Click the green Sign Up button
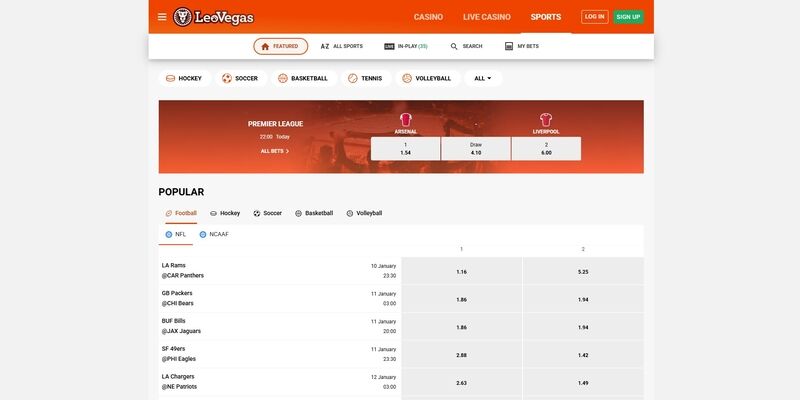800x400 pixels. click(x=628, y=17)
